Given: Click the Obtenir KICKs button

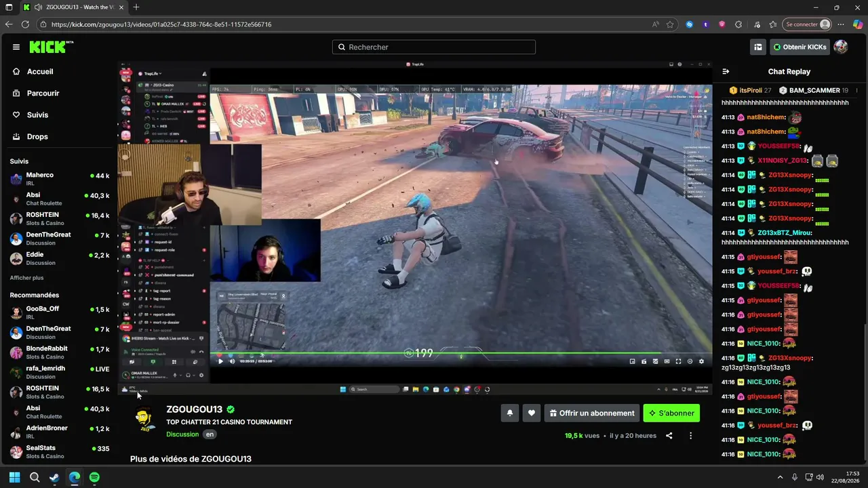Looking at the screenshot, I should click(x=800, y=47).
